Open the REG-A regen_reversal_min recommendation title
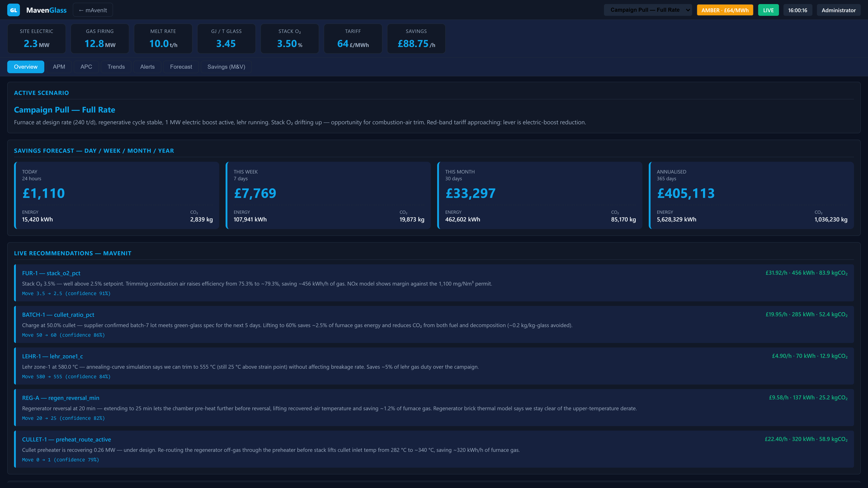The image size is (868, 488). (61, 398)
